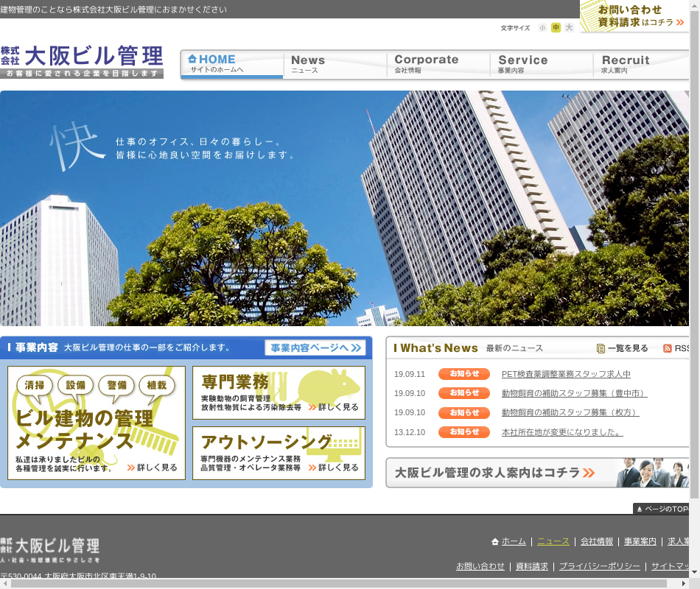
Task: Open the Corporate 会社情報 navigation tab
Action: (x=438, y=64)
